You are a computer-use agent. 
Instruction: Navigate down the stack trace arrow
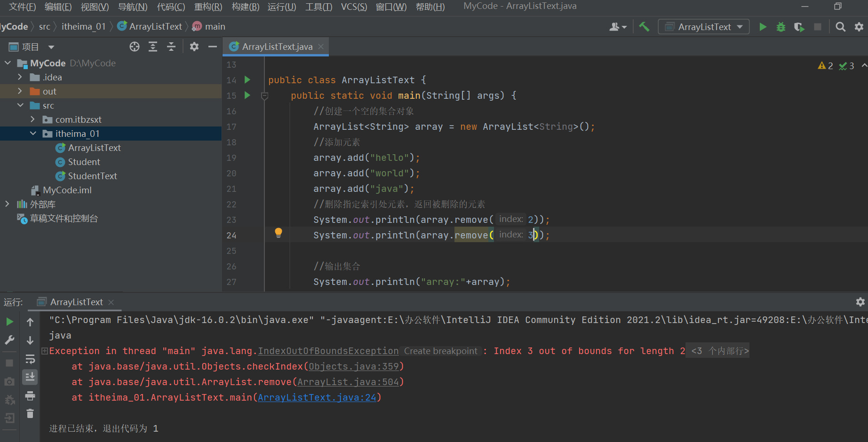coord(30,340)
